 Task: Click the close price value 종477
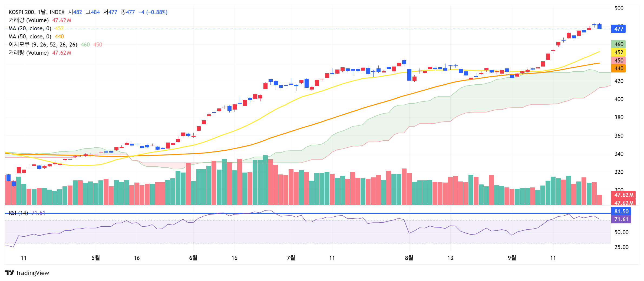pyautogui.click(x=128, y=12)
